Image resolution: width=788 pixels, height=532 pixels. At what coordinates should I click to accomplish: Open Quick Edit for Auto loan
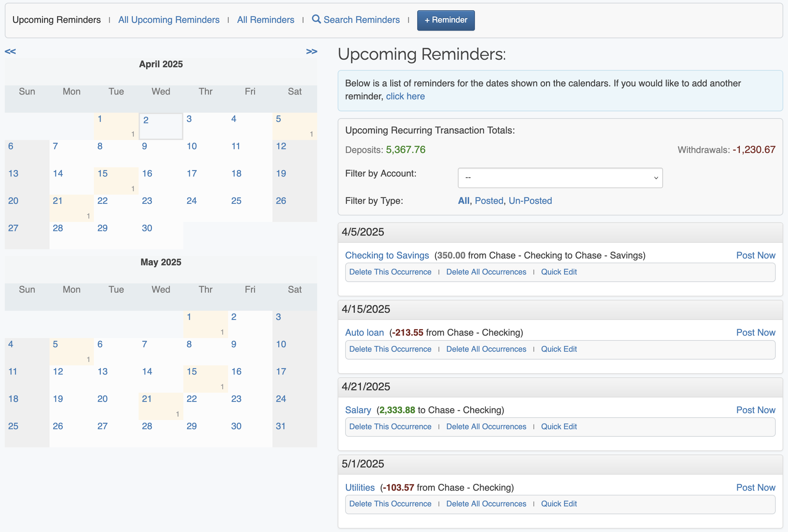click(559, 349)
